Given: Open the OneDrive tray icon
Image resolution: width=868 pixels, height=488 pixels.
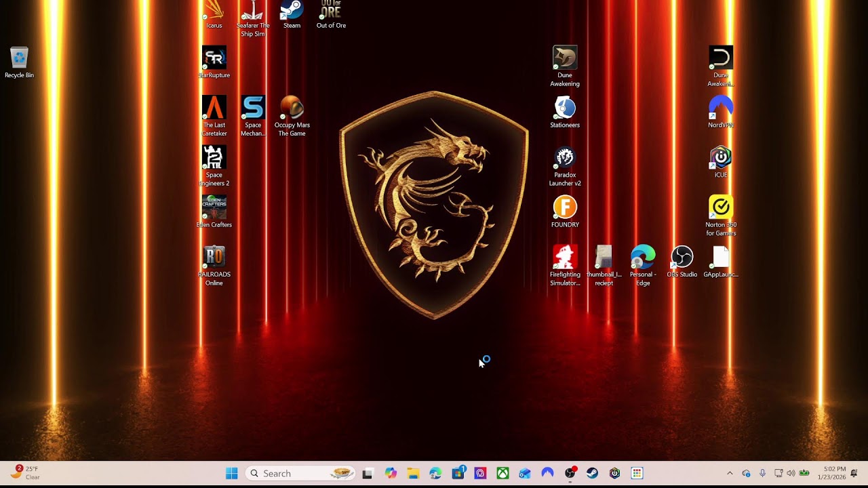Looking at the screenshot, I should [747, 473].
